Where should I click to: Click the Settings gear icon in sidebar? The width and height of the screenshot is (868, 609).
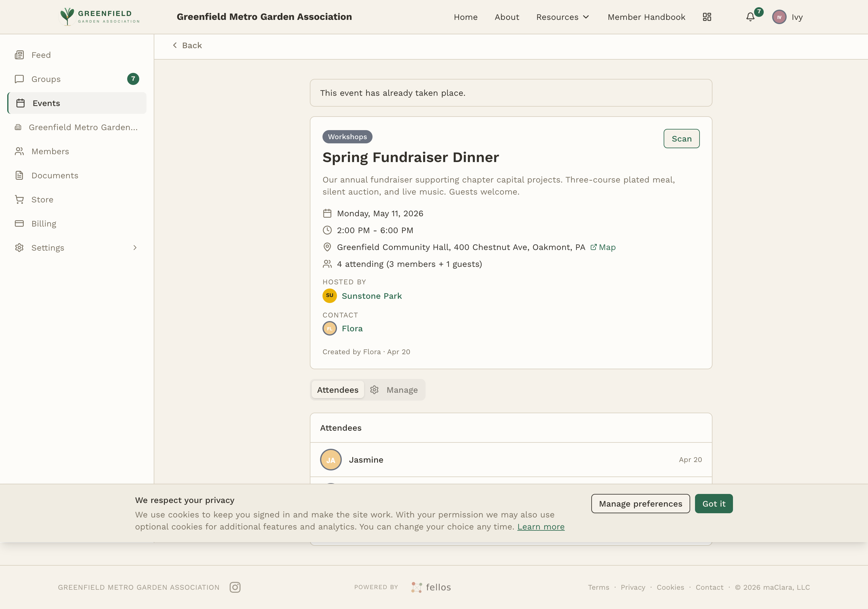[x=19, y=248]
